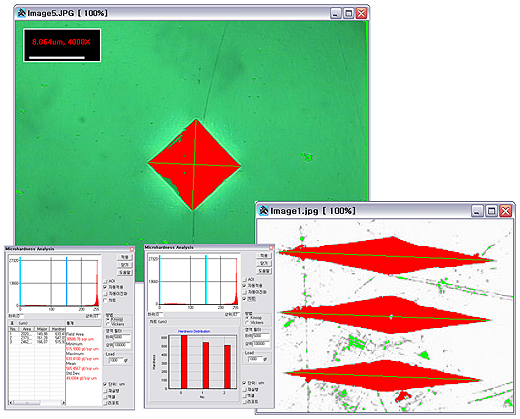Click the upper threshold line on Hardness Distribution dialog histogram
This screenshot has height=419, width=520.
206,280
